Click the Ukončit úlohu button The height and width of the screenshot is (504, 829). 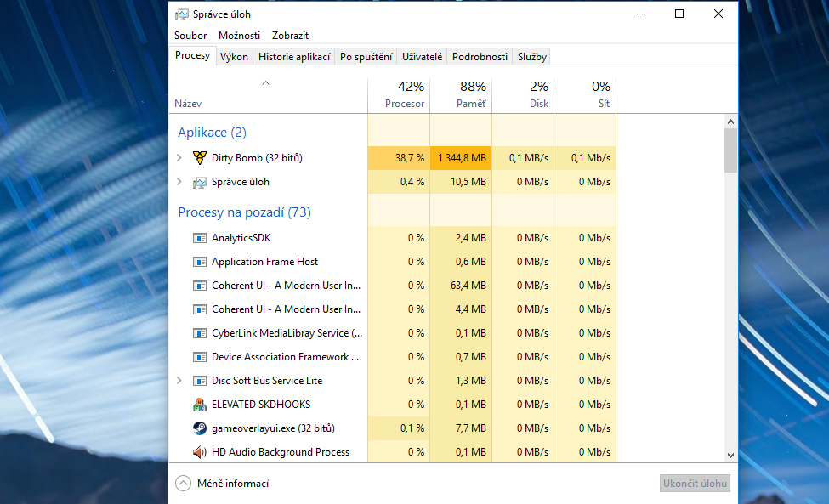pos(695,484)
